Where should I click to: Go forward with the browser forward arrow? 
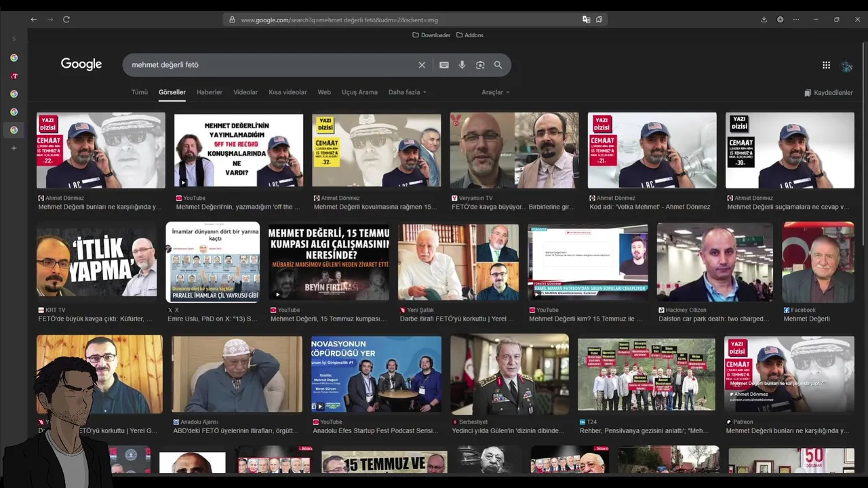(50, 20)
